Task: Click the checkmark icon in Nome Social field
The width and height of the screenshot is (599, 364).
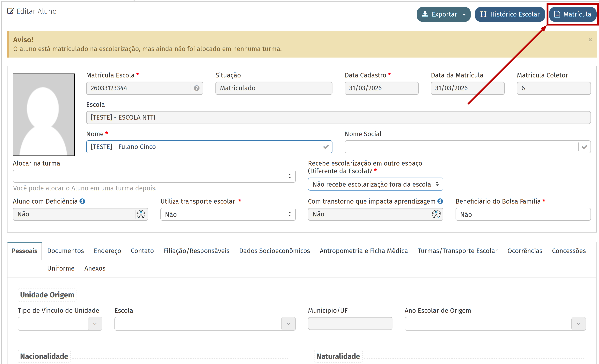Action: click(x=584, y=147)
